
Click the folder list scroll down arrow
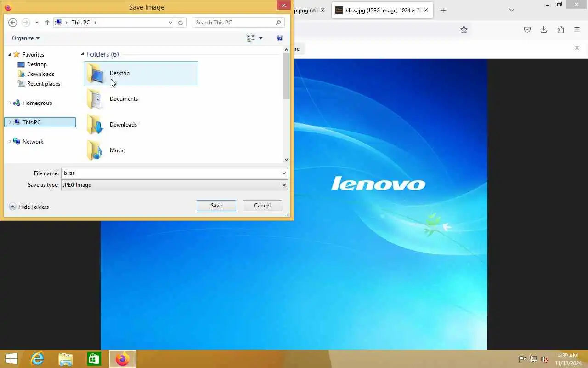pyautogui.click(x=287, y=160)
